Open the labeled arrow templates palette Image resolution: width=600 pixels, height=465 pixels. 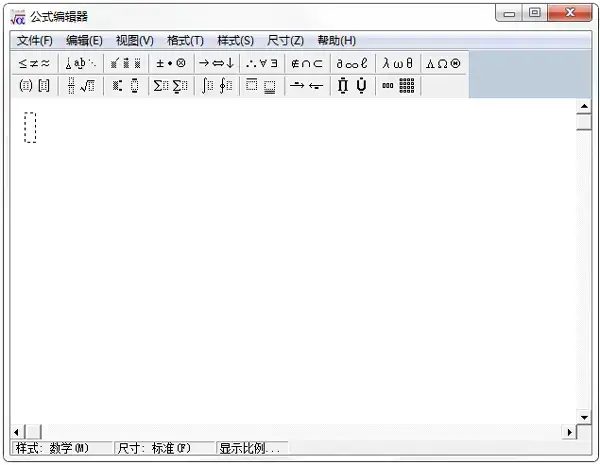pos(307,86)
